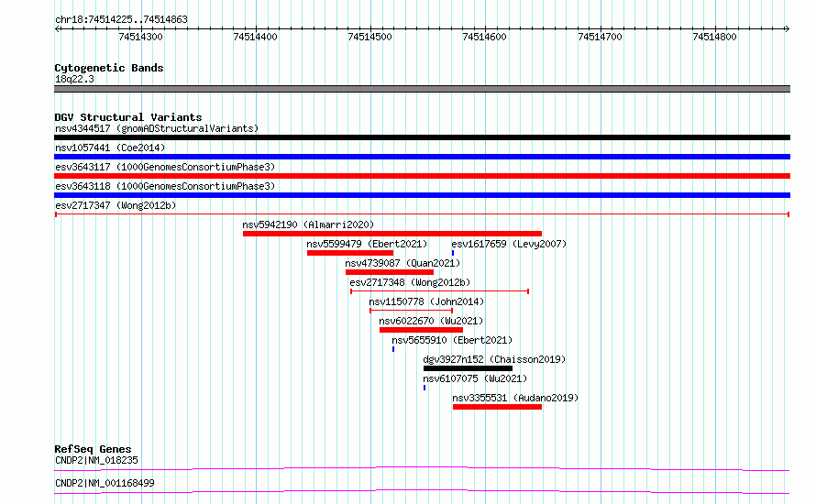Click the gray 18q22.3 cytogenetic band bar
This screenshot has width=816, height=504.
(422, 89)
